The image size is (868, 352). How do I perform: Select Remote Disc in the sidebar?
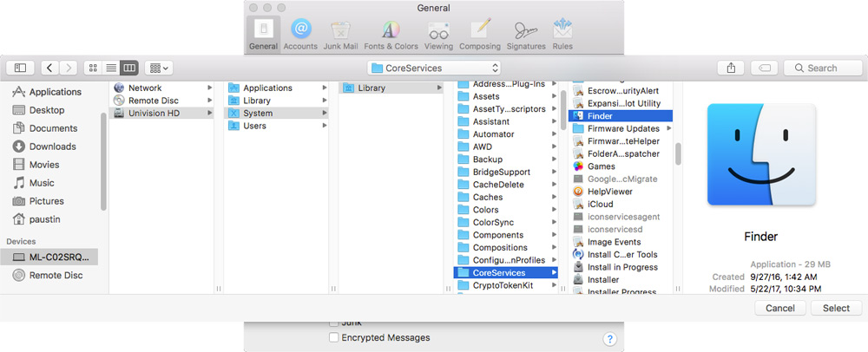(x=49, y=275)
